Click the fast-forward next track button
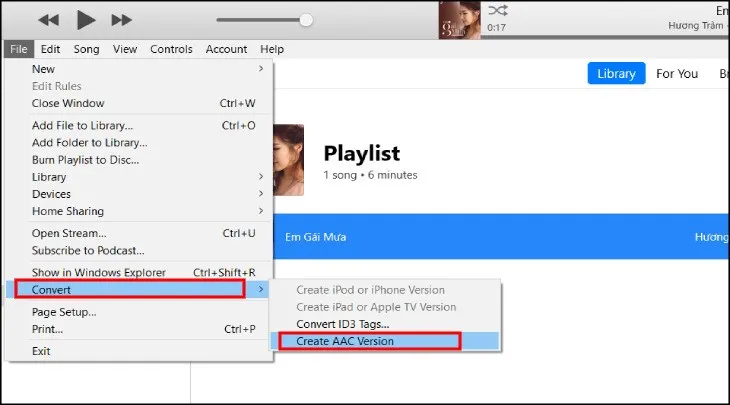The width and height of the screenshot is (730, 405). pyautogui.click(x=121, y=19)
